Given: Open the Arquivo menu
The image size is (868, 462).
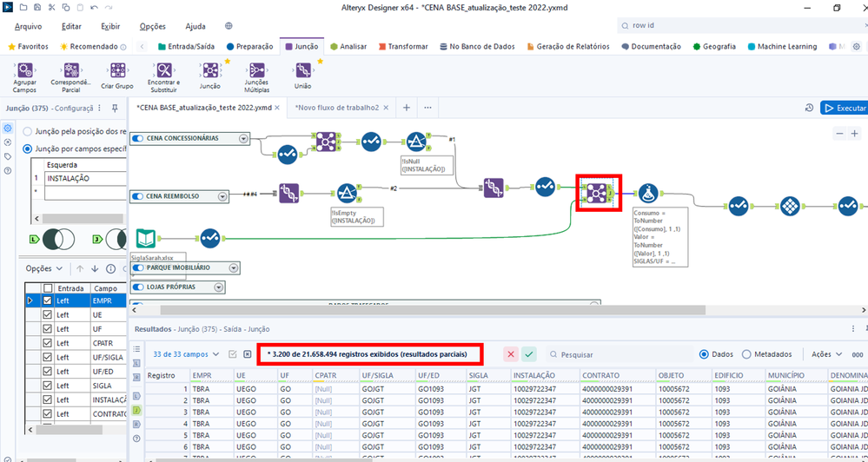Looking at the screenshot, I should 28,26.
